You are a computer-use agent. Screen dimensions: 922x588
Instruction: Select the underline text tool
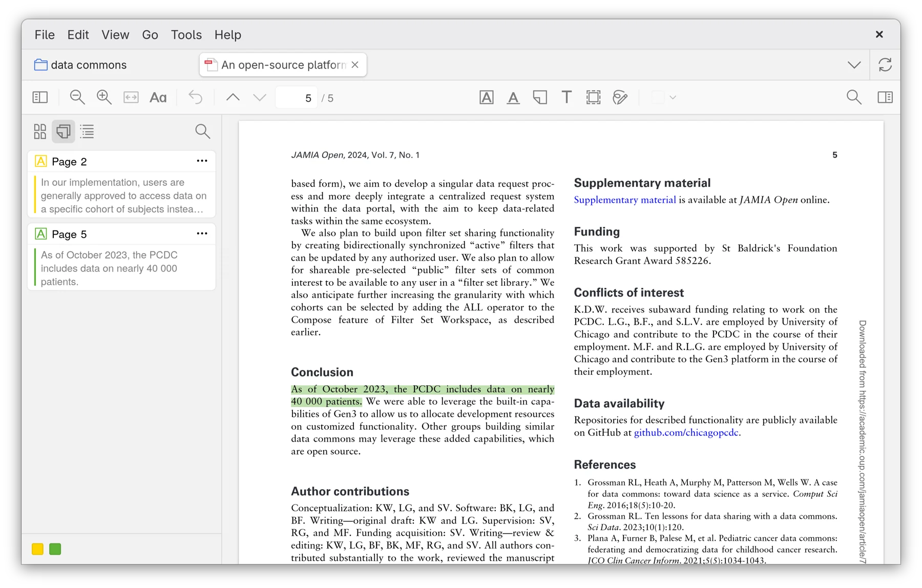tap(513, 97)
